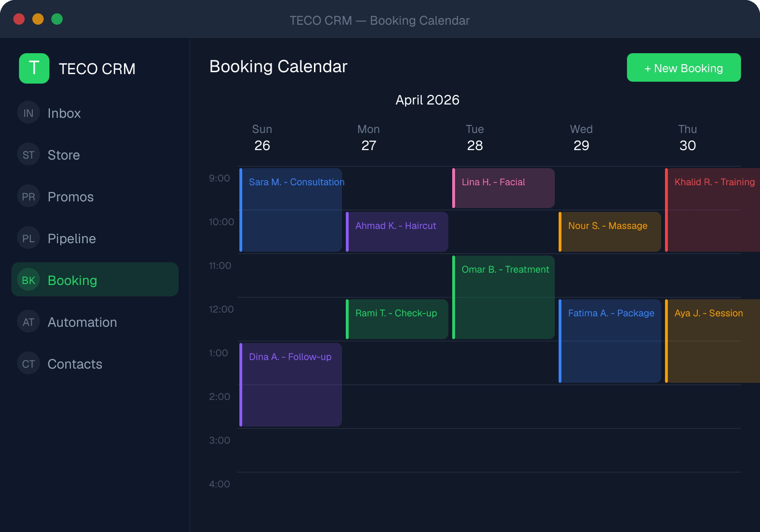760x532 pixels.
Task: Click the 10:00 time label
Action: pos(221,222)
